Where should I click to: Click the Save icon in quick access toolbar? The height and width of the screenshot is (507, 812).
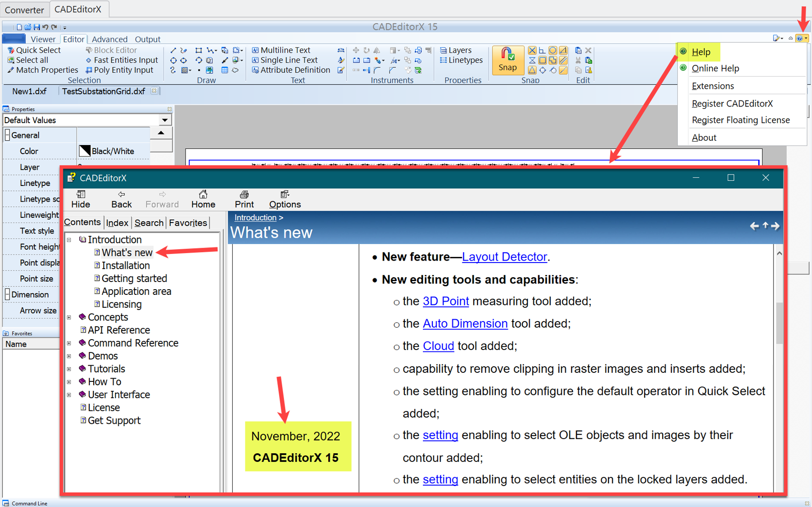pyautogui.click(x=37, y=27)
